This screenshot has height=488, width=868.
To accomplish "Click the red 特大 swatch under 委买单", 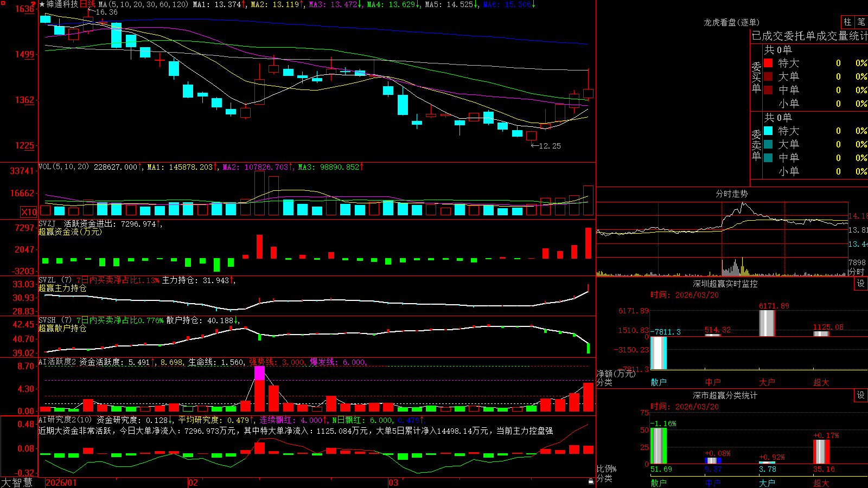I will (768, 63).
